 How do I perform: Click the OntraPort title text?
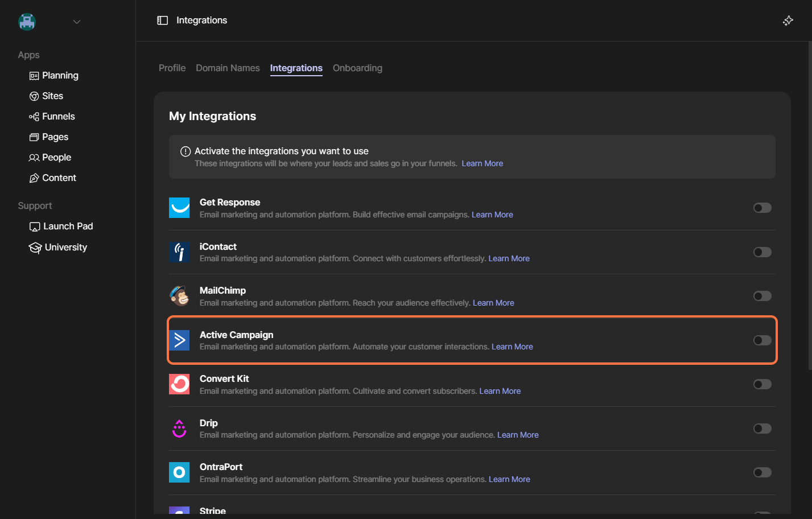pyautogui.click(x=221, y=467)
